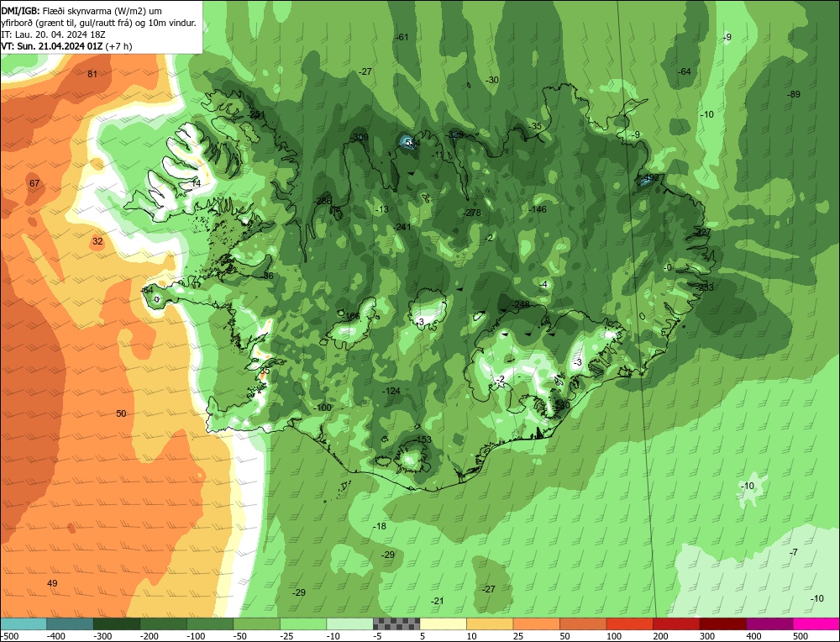This screenshot has width=840, height=642.
Task: Click the '-13' value on the map
Action: 382,209
